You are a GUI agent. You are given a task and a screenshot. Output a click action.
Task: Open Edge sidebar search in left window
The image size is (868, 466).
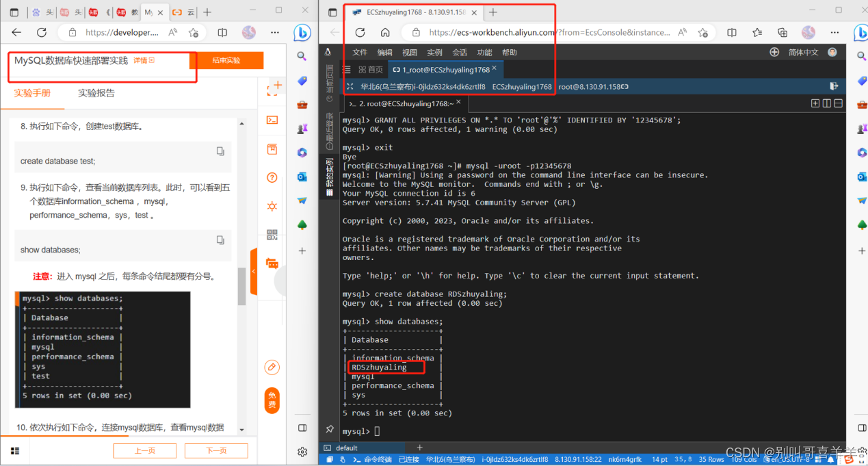(x=302, y=56)
